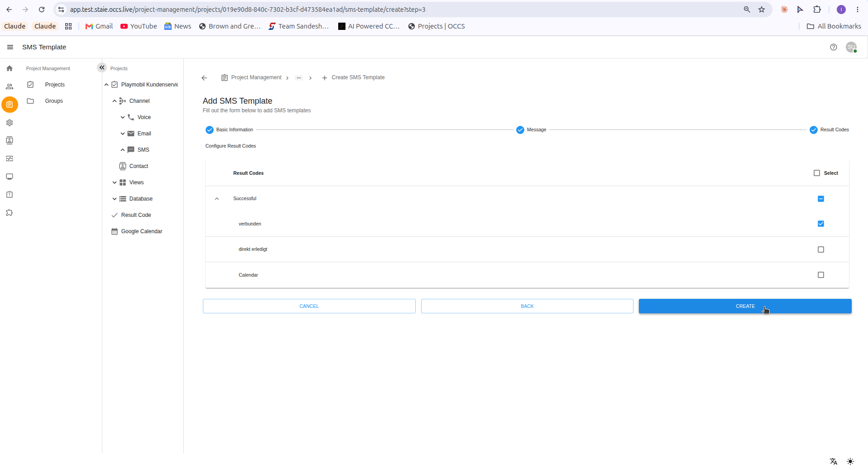Open the YouTube bookmark

pos(139,26)
